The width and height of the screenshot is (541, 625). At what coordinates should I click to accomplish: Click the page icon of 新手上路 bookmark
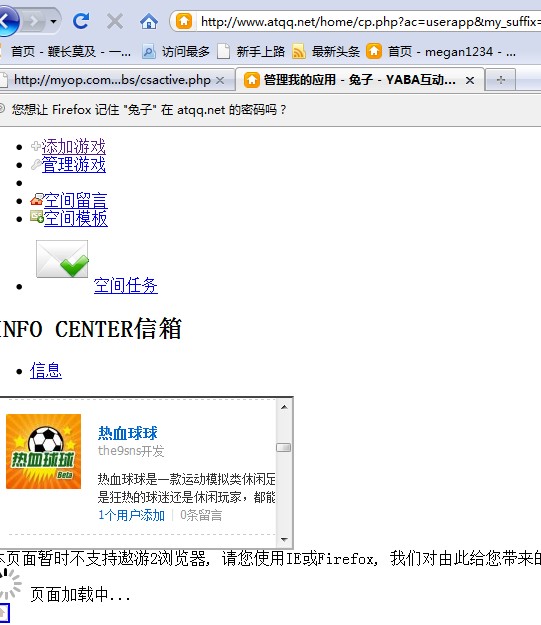223,52
